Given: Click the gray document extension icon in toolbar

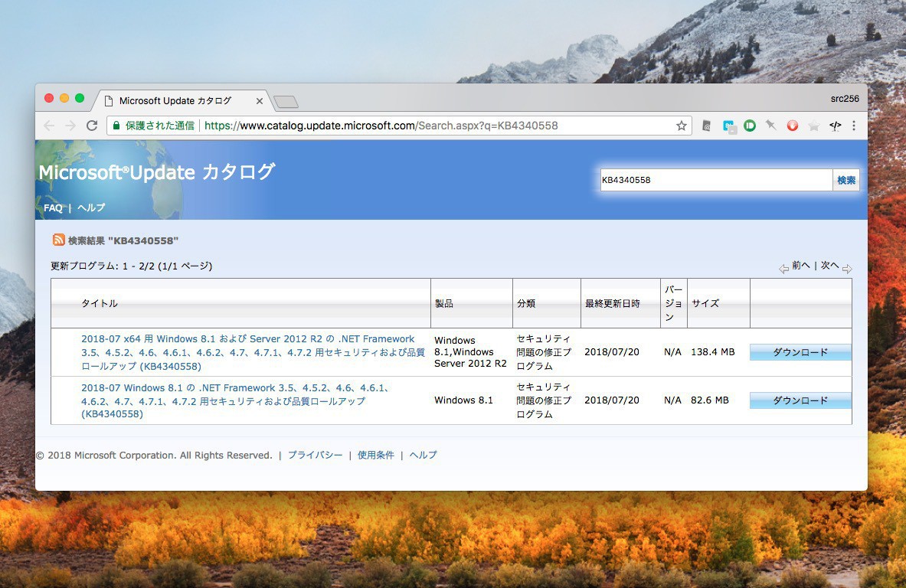Looking at the screenshot, I should point(706,126).
